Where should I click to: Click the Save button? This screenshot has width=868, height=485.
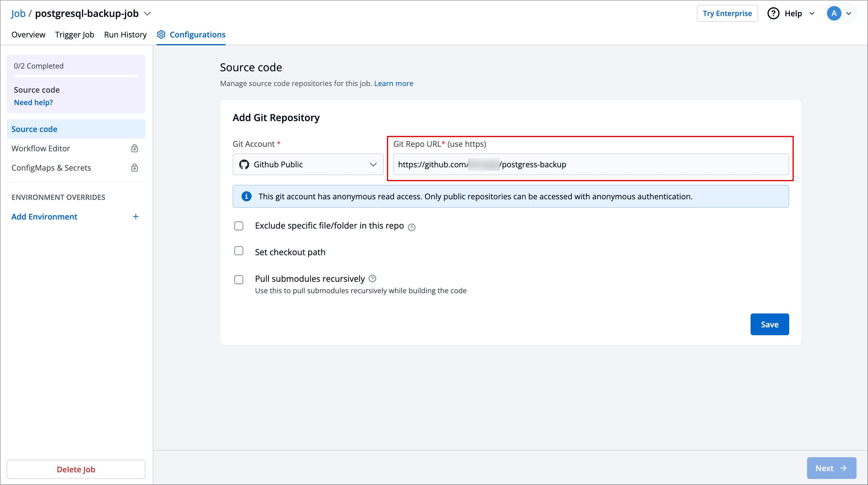click(x=770, y=324)
